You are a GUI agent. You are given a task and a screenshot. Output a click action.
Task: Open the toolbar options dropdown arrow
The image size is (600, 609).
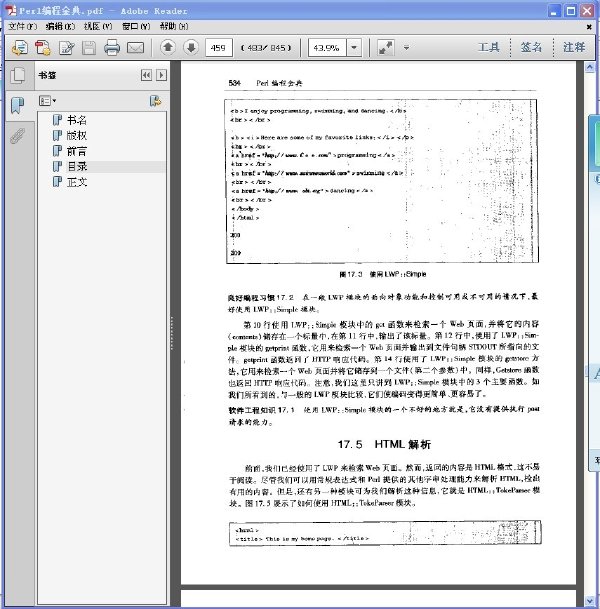point(406,48)
